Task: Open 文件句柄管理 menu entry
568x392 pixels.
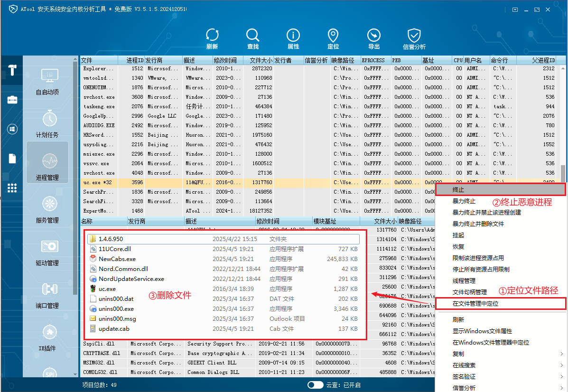Action: (x=469, y=292)
